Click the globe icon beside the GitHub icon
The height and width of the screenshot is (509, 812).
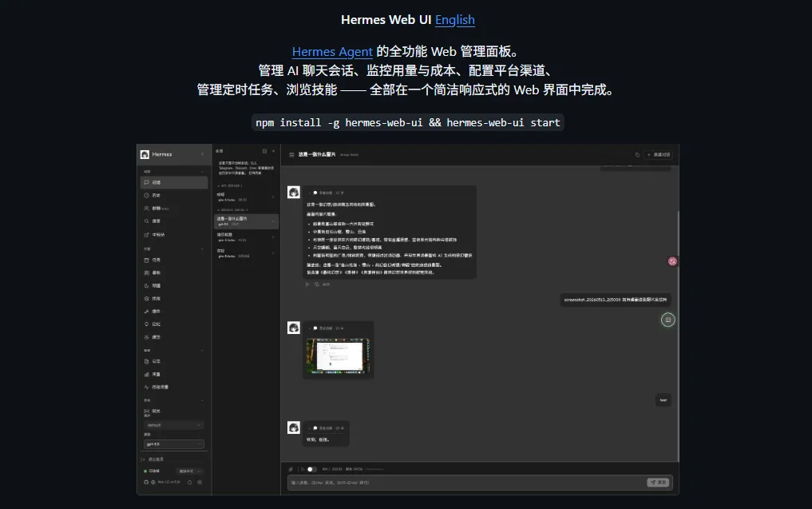[x=153, y=482]
